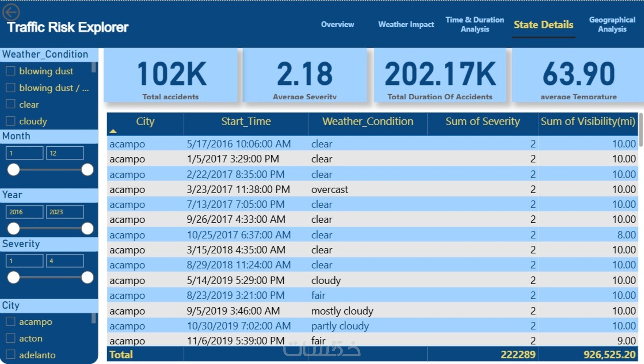644x364 pixels.
Task: Click the 202.17K Total Duration card
Action: (x=440, y=75)
